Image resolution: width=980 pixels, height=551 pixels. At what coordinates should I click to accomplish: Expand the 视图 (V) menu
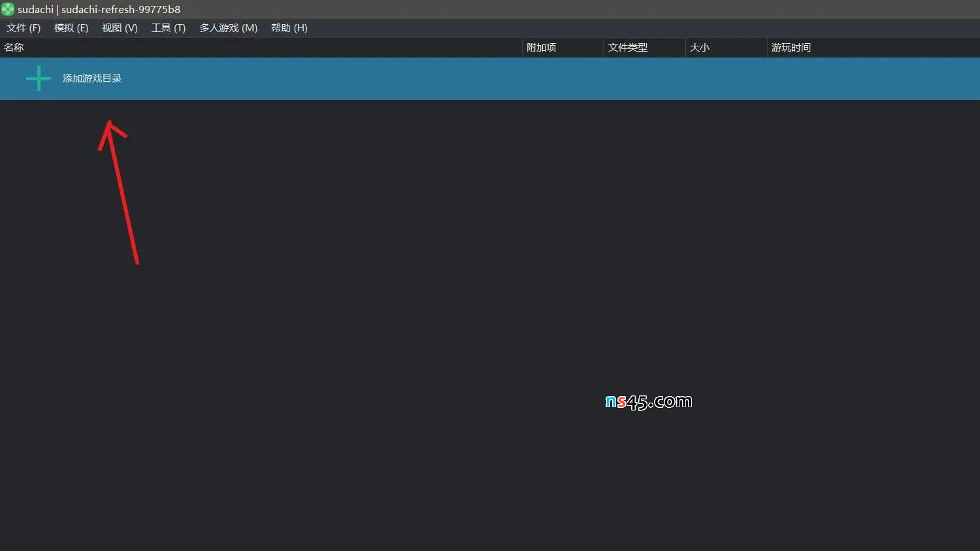tap(120, 28)
